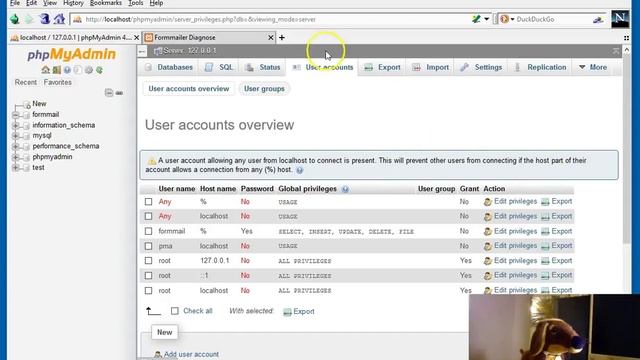Click the collapse-all icon in navigation panel
The height and width of the screenshot is (360, 640).
point(109,93)
